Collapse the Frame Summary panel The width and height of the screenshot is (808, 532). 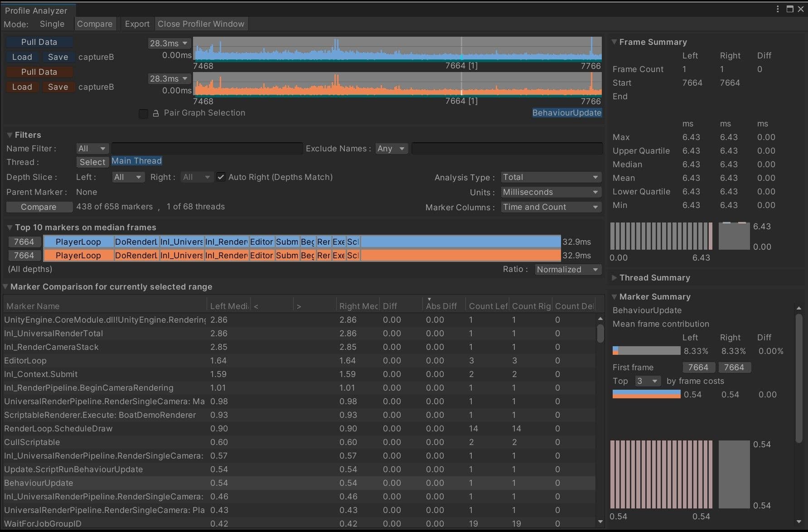coord(614,42)
